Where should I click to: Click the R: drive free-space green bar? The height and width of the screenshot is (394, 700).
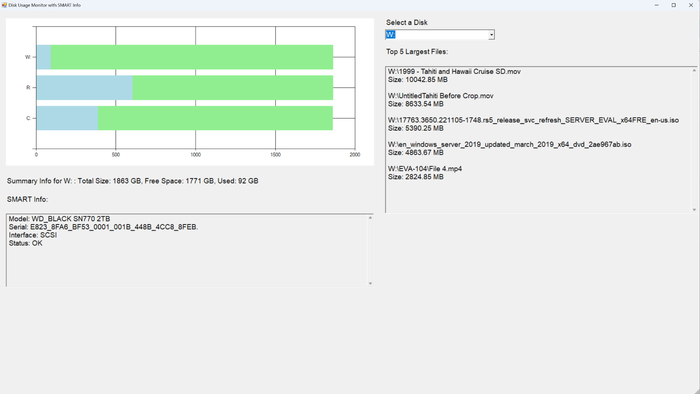click(233, 87)
